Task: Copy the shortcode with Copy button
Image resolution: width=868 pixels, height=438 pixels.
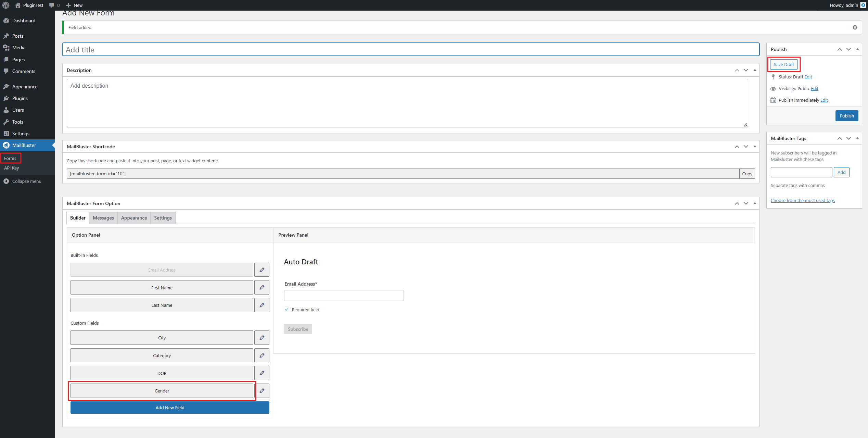Action: click(x=747, y=174)
